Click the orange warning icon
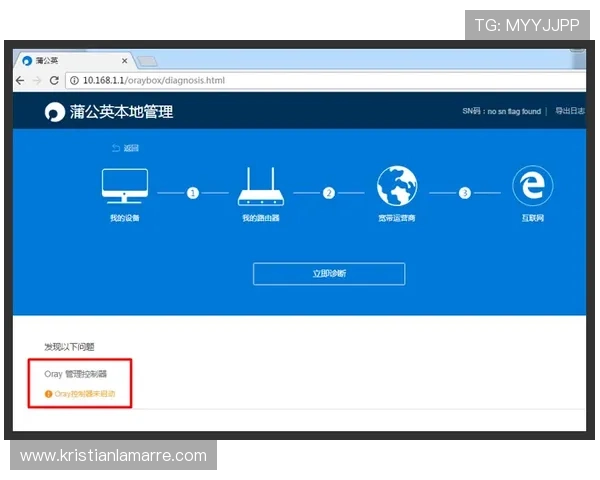The height and width of the screenshot is (480, 600). pos(48,394)
